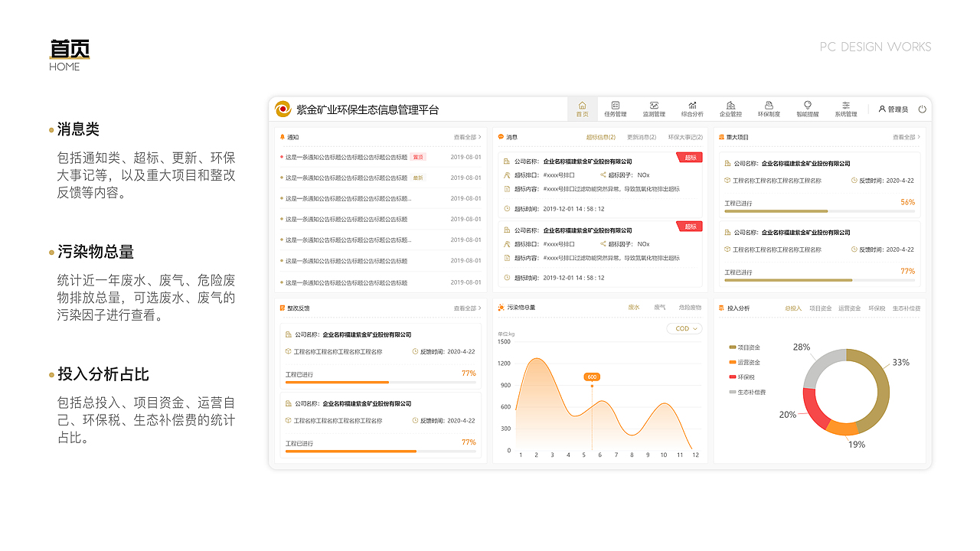Click month 12 on the chart axis

pyautogui.click(x=695, y=455)
